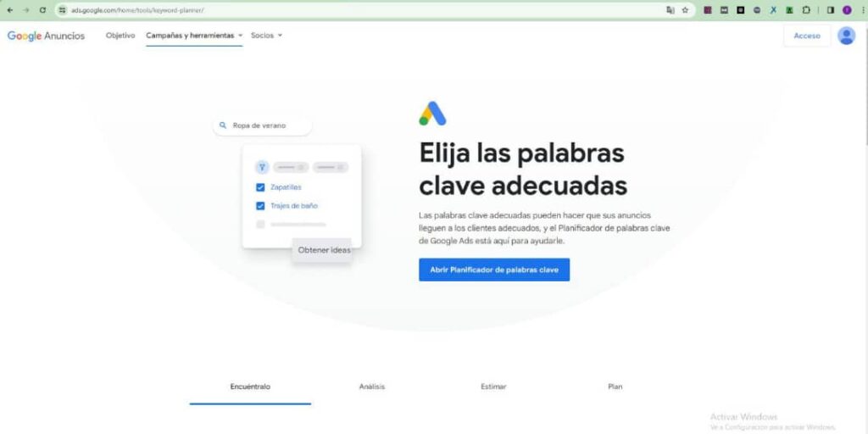Open the Objetivo menu item

click(x=120, y=36)
